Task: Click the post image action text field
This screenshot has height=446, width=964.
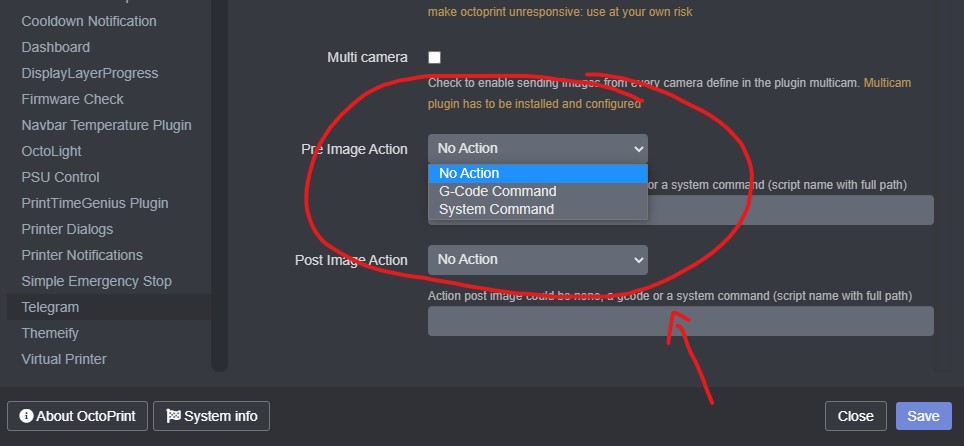Action: pyautogui.click(x=680, y=321)
